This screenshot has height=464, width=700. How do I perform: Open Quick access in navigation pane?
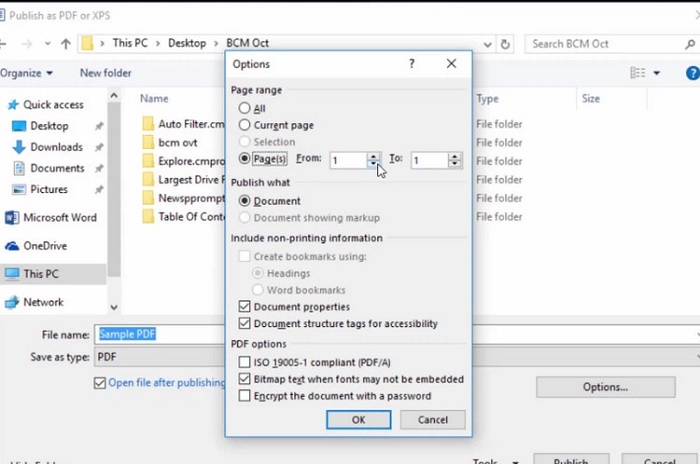[46, 105]
